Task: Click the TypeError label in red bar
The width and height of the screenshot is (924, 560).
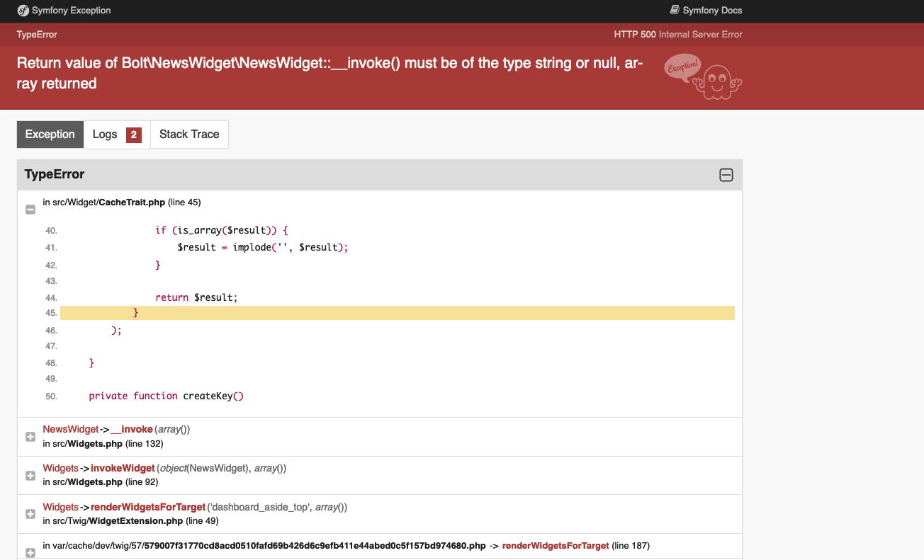Action: click(37, 34)
